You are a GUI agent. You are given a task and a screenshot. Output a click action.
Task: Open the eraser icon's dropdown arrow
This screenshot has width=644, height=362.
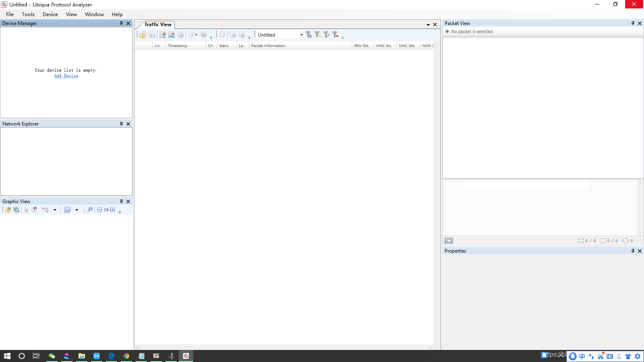[196, 35]
